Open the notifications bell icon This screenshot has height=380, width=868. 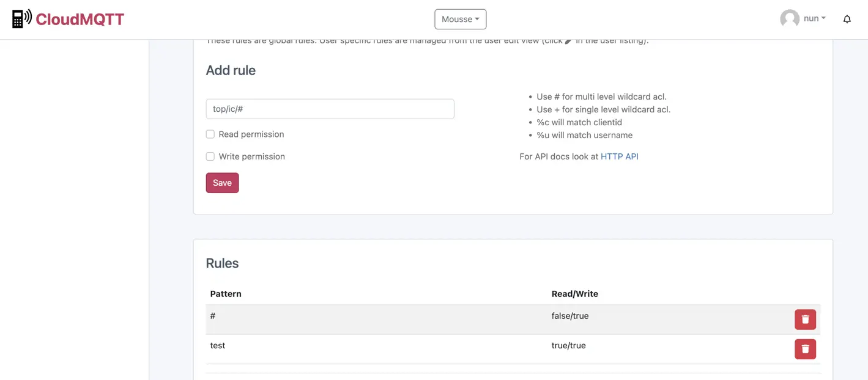click(x=847, y=18)
